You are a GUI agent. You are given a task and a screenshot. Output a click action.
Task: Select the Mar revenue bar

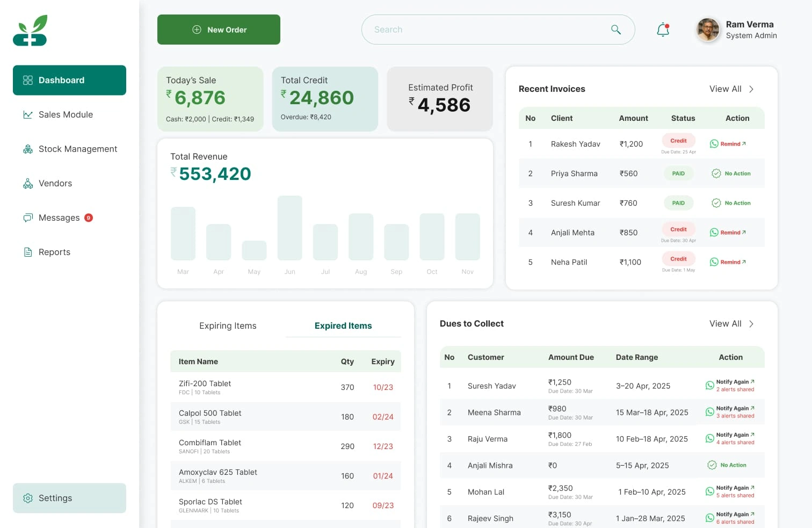pyautogui.click(x=183, y=234)
